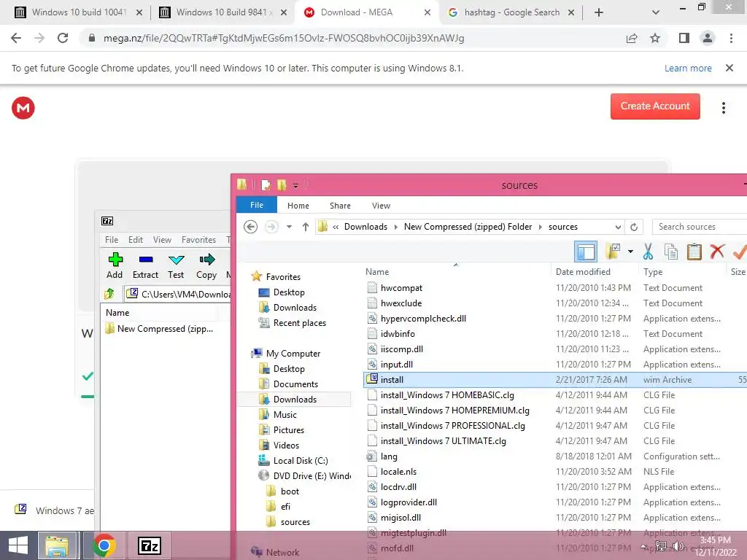Switch to Windows 10 build 10041 tab
This screenshot has width=747, height=560.
point(79,12)
